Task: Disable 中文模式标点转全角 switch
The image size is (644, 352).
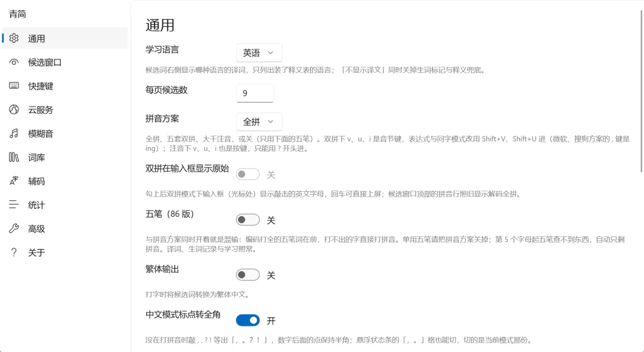Action: 247,320
